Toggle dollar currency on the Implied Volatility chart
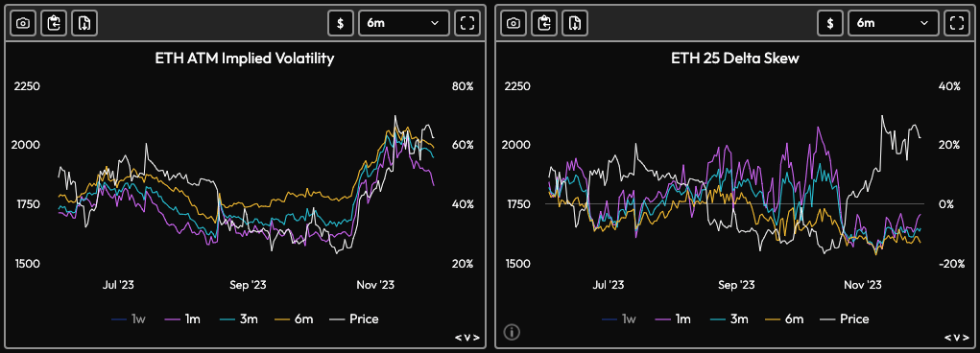The width and height of the screenshot is (980, 353). pos(341,23)
